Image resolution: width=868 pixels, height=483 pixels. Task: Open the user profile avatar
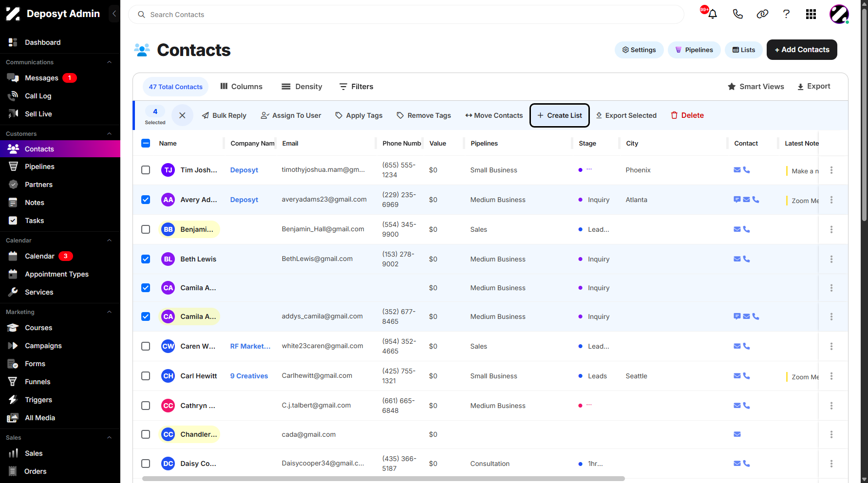click(839, 14)
